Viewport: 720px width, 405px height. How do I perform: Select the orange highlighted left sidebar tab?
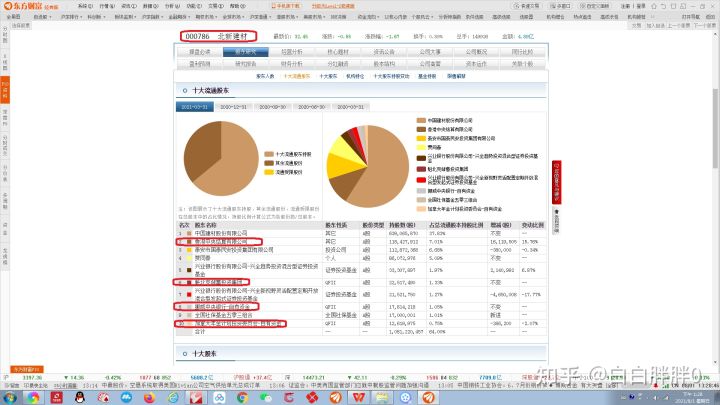(x=5, y=90)
